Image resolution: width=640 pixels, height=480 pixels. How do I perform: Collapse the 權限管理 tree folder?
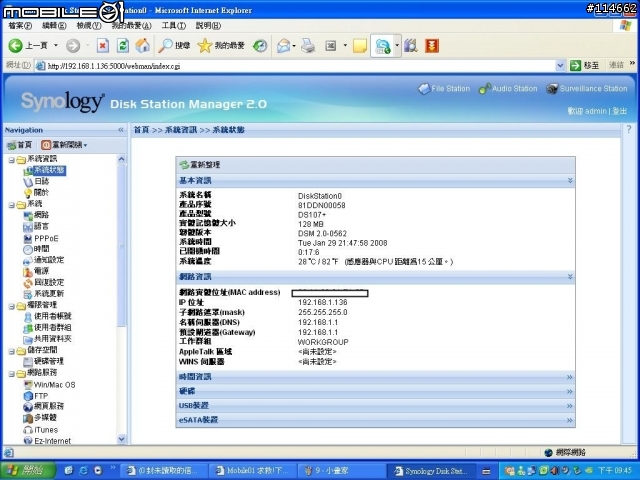click(11, 306)
